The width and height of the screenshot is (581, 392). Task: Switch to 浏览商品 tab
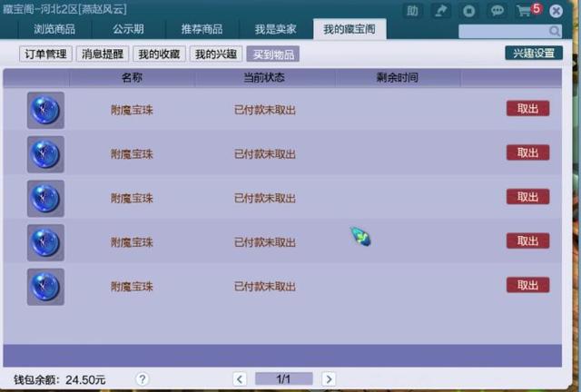point(54,29)
